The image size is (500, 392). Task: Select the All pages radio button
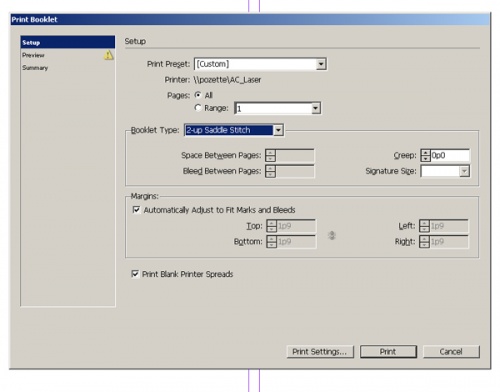click(198, 95)
